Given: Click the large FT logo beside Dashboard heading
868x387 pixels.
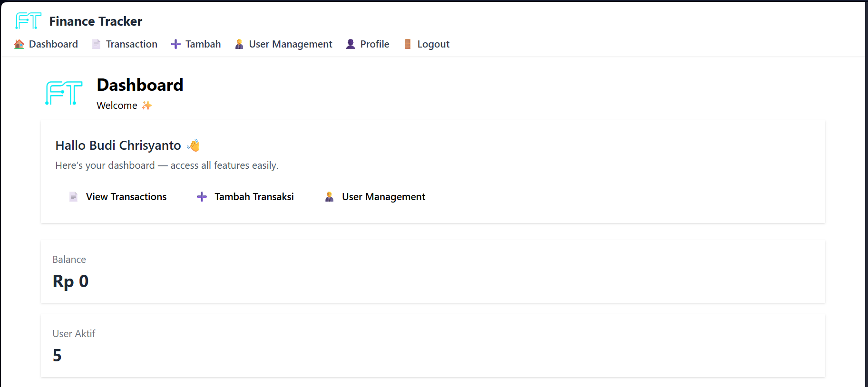Looking at the screenshot, I should pyautogui.click(x=64, y=93).
